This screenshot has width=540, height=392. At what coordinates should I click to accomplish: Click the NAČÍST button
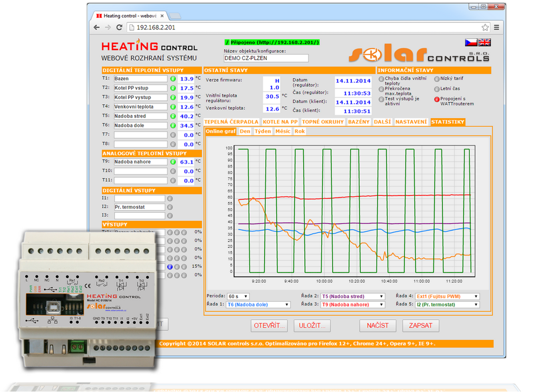pyautogui.click(x=378, y=326)
